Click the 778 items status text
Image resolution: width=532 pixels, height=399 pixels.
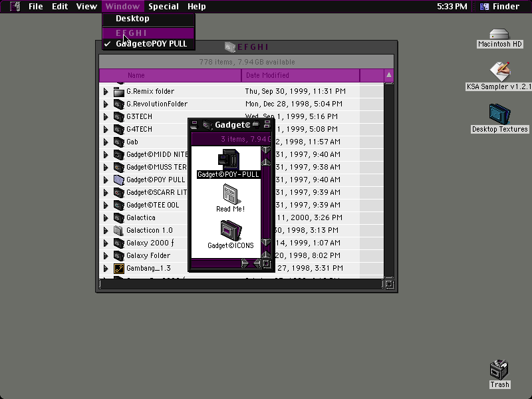click(x=247, y=62)
